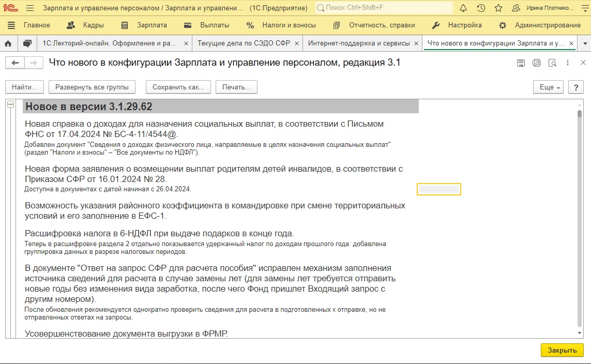Open the Выплаты section
Screen dimensions: 591x364
[215, 25]
